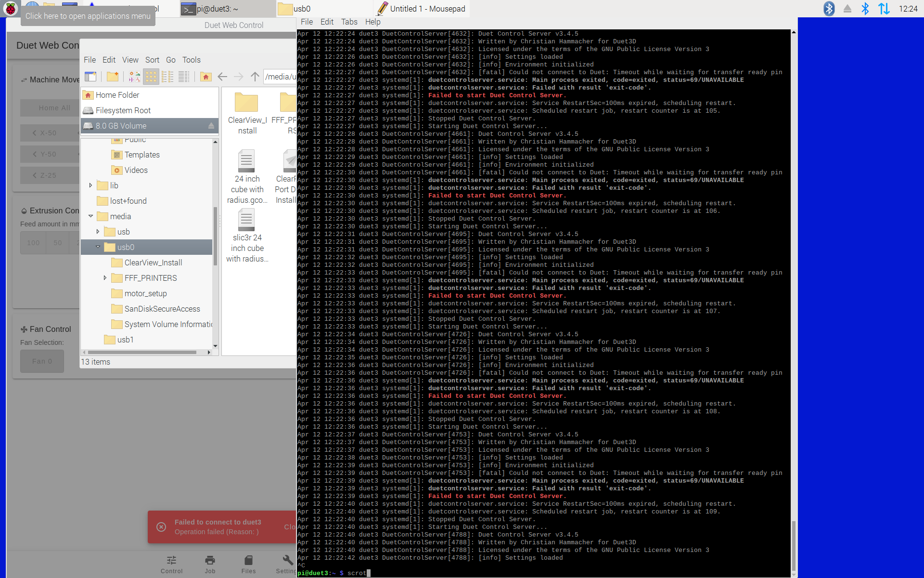Open Settings tab in Duet Web Control
This screenshot has height=578, width=924.
[x=286, y=564]
